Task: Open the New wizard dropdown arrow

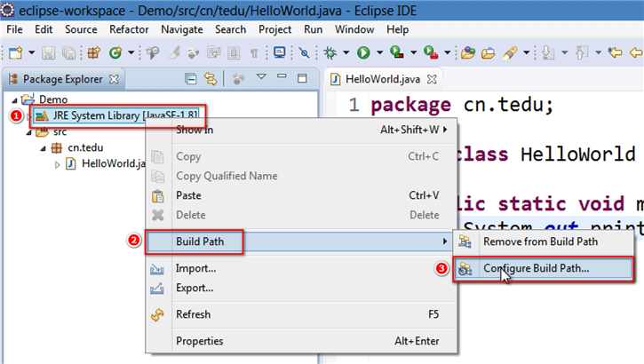Action: tap(32, 52)
